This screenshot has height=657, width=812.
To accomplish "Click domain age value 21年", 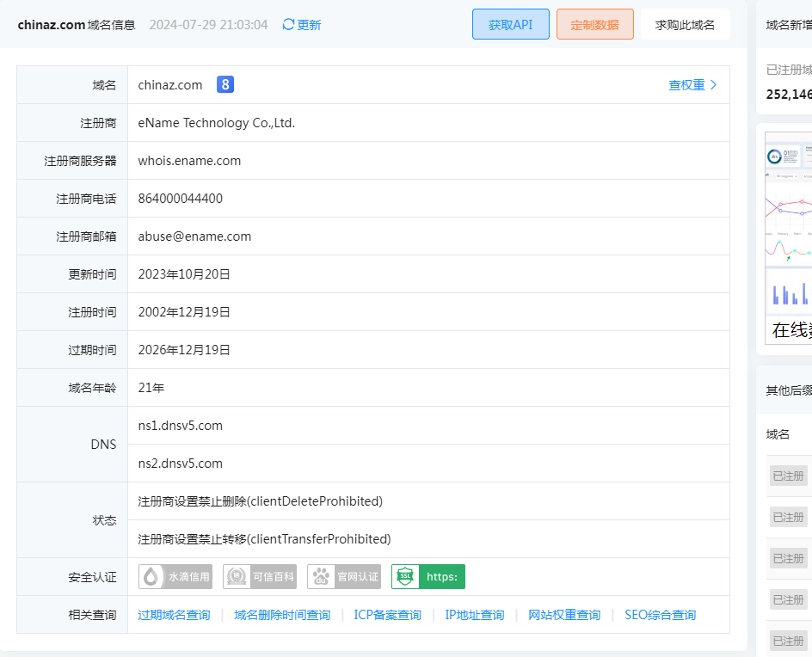I will 151,388.
